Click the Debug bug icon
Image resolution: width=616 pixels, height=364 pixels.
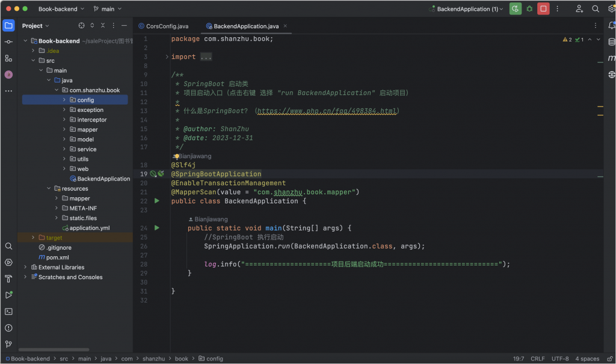click(529, 9)
